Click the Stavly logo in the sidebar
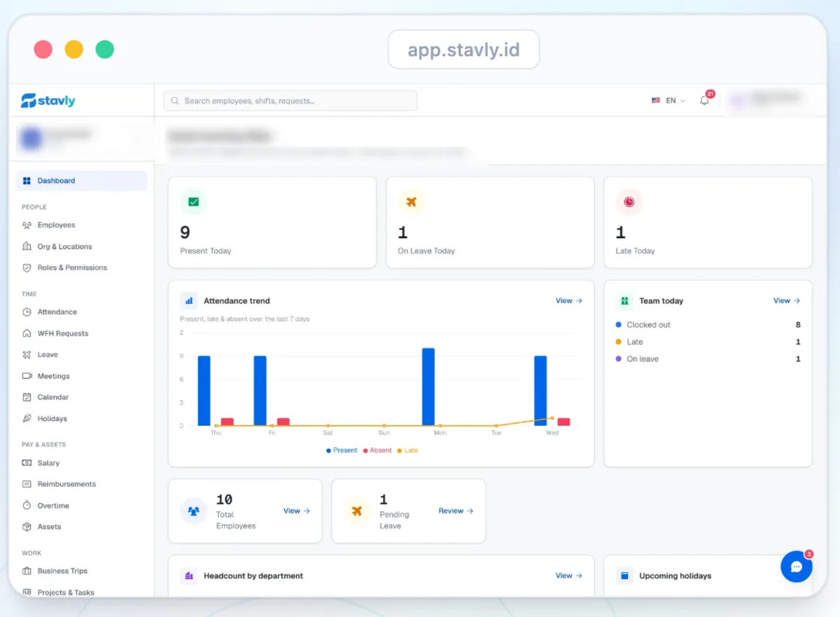This screenshot has height=617, width=840. tap(48, 101)
